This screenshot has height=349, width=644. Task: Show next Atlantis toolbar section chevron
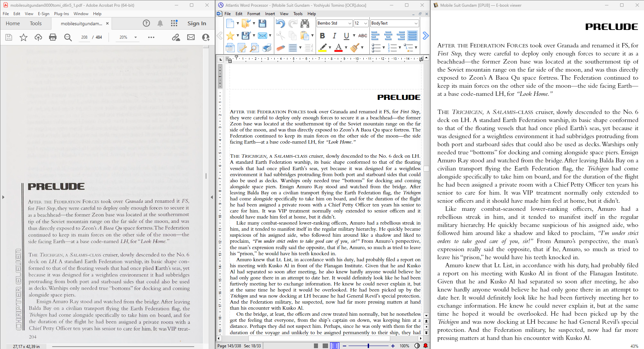point(426,36)
